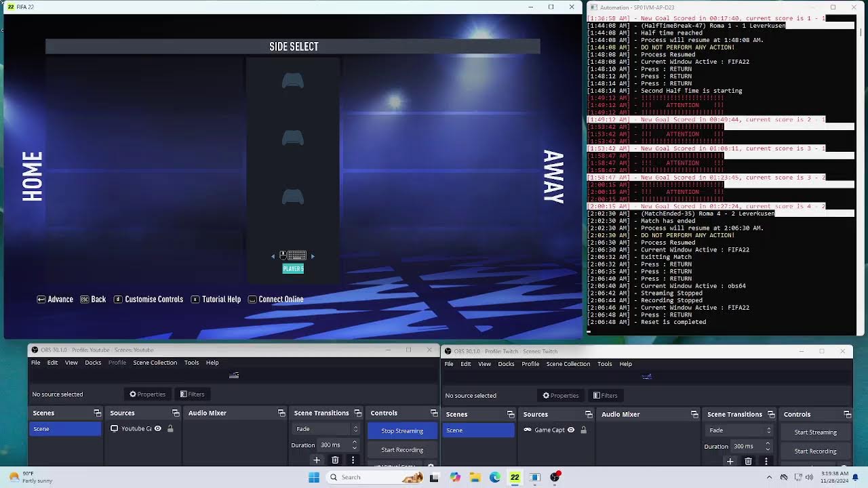Click Start Recording in Twitch OBS

pos(815,451)
